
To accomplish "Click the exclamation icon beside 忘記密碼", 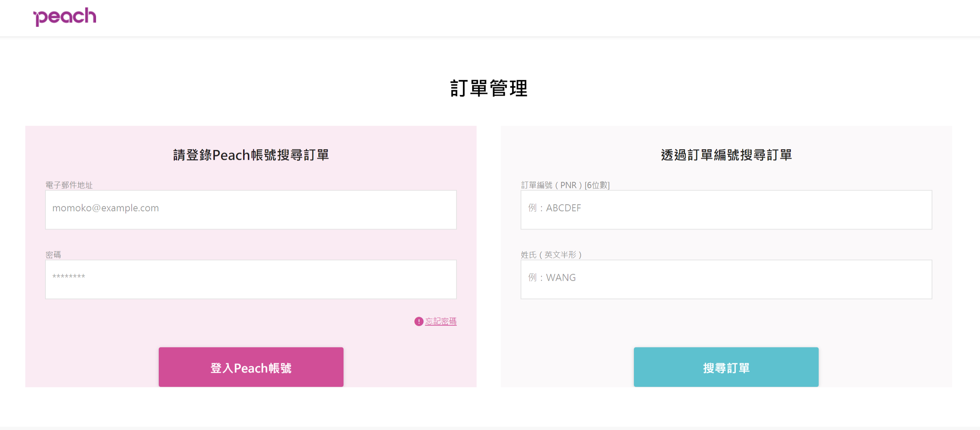I will tap(418, 321).
